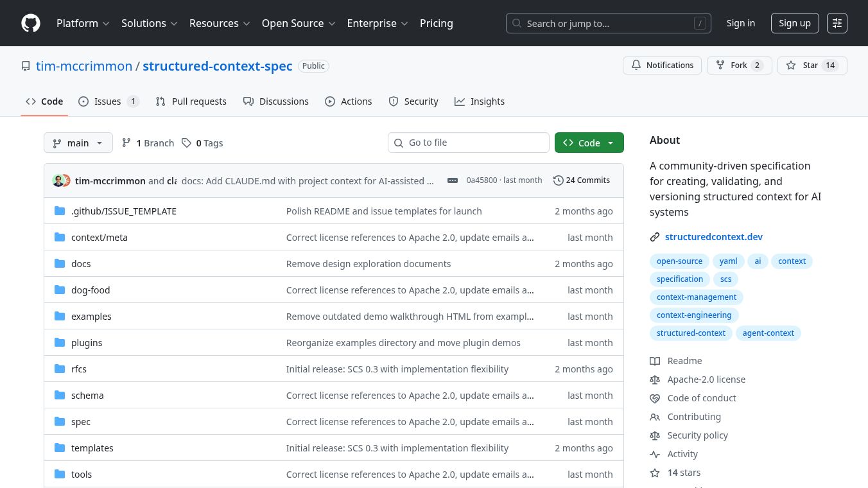868x488 pixels.
Task: Switch to the Issues tab
Action: [x=108, y=101]
